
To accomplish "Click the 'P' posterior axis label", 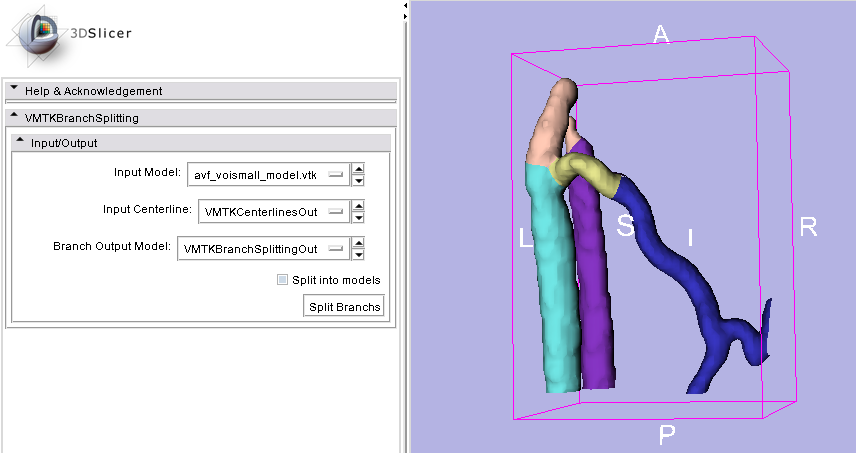I will tap(667, 435).
